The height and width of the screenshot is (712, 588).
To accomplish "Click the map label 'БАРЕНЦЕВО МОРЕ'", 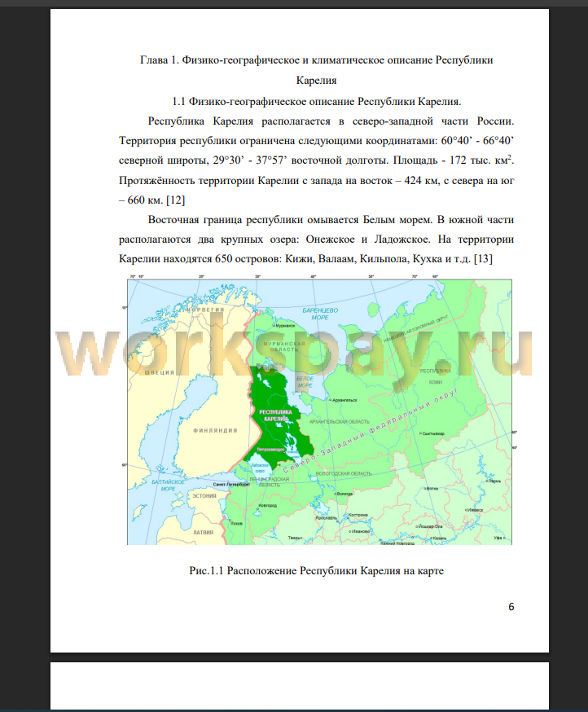I will click(320, 314).
